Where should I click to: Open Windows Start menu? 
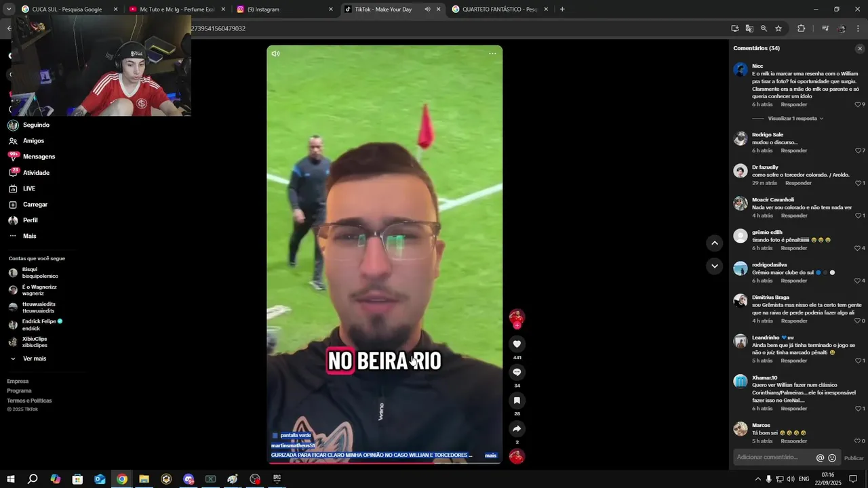(10, 479)
